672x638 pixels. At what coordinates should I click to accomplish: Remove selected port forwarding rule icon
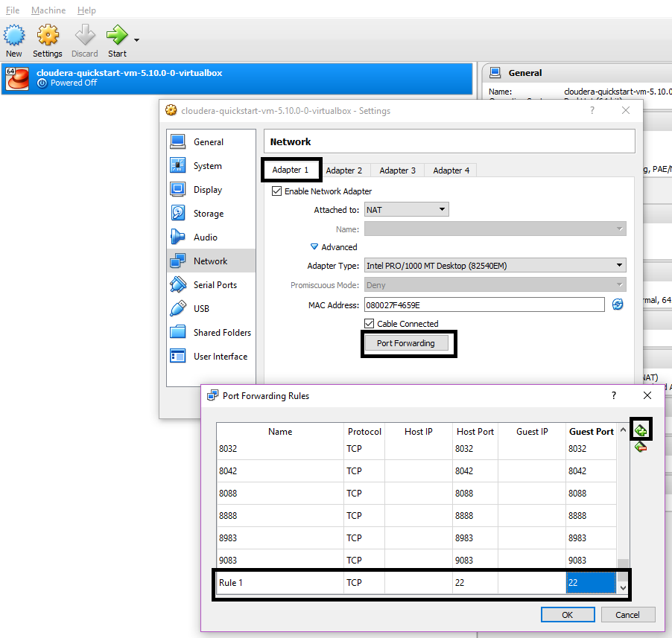click(x=641, y=447)
